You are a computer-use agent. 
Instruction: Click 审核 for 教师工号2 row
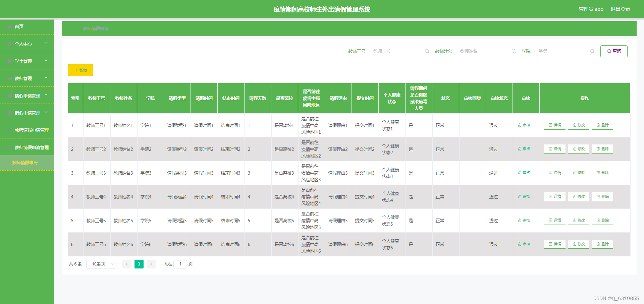click(524, 149)
